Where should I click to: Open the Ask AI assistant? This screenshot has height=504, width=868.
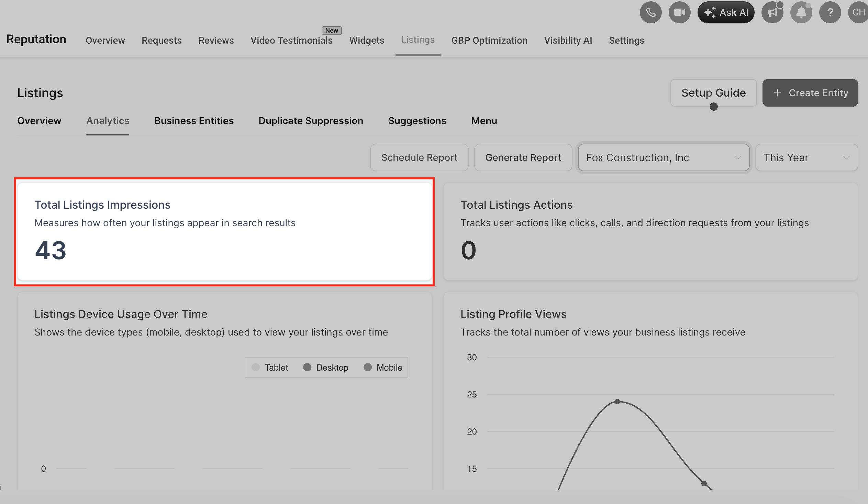click(726, 13)
